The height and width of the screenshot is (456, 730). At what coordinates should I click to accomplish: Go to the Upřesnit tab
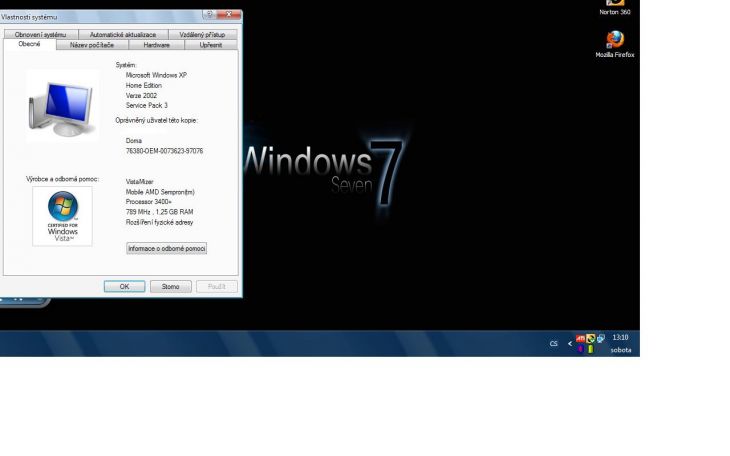click(211, 45)
